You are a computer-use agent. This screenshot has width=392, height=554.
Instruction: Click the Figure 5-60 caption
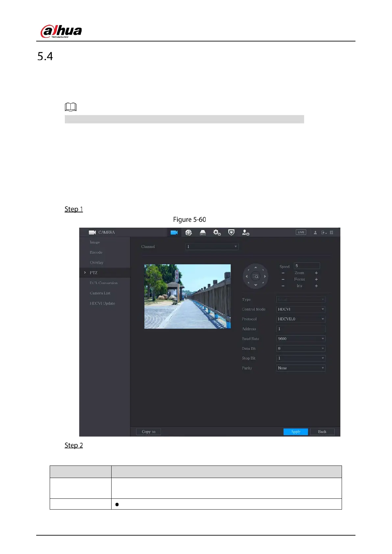pos(190,219)
